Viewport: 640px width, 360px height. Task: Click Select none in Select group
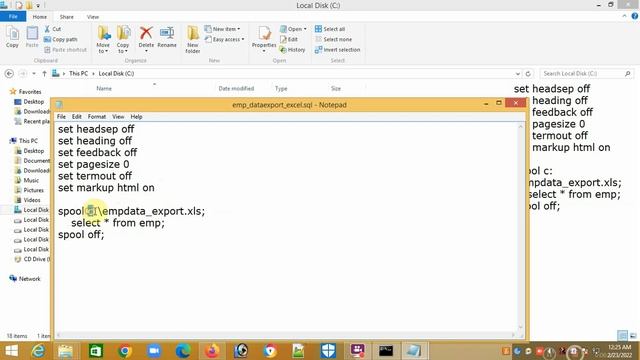(x=333, y=39)
